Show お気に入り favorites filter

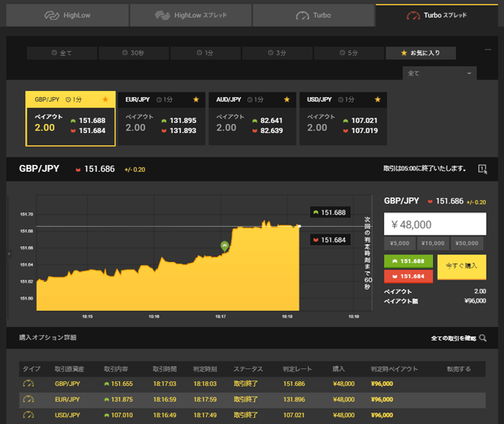pos(421,53)
